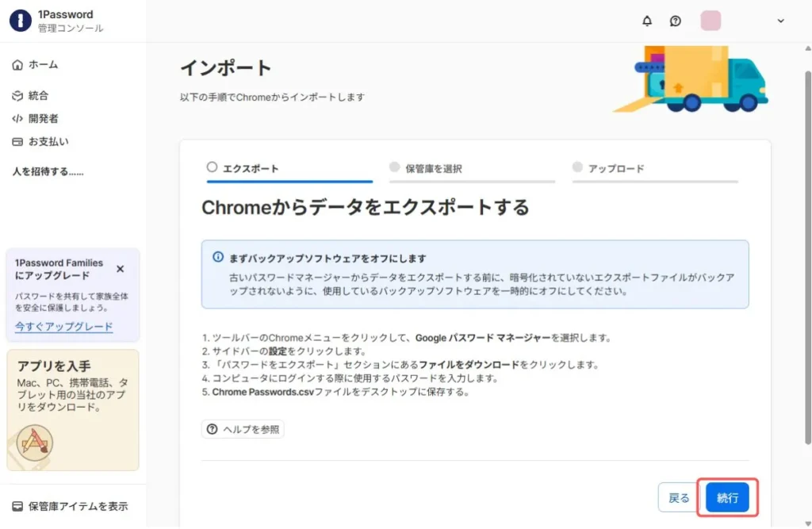This screenshot has width=812, height=529.
Task: Dismiss the 1Password Families upgrade banner
Action: tap(121, 269)
